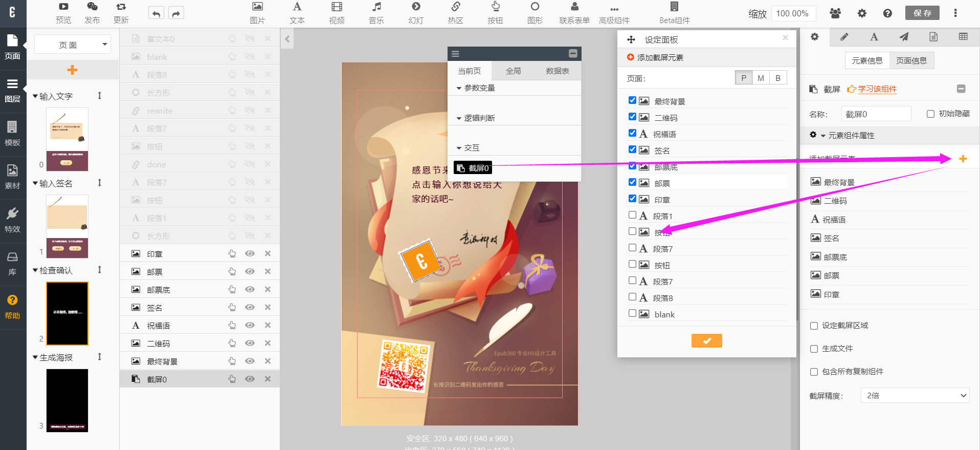Switch to the 数据表 tab

557,71
